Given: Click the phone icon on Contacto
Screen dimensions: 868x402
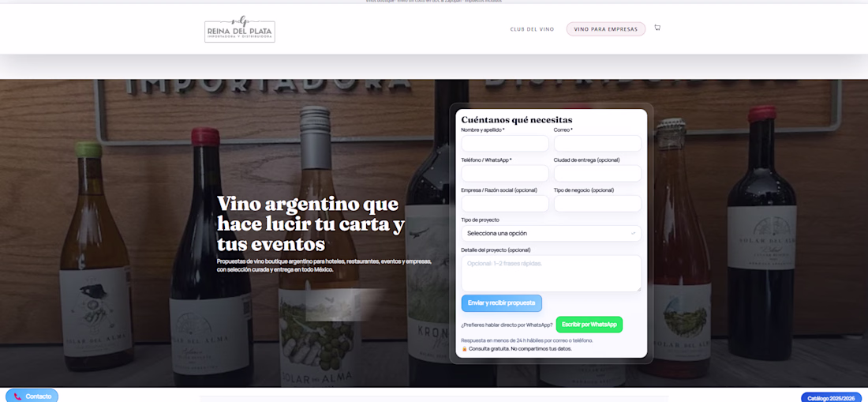Looking at the screenshot, I should [17, 396].
